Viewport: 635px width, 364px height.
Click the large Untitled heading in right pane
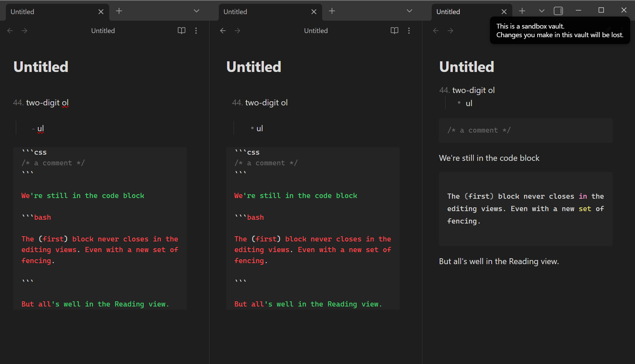point(467,67)
